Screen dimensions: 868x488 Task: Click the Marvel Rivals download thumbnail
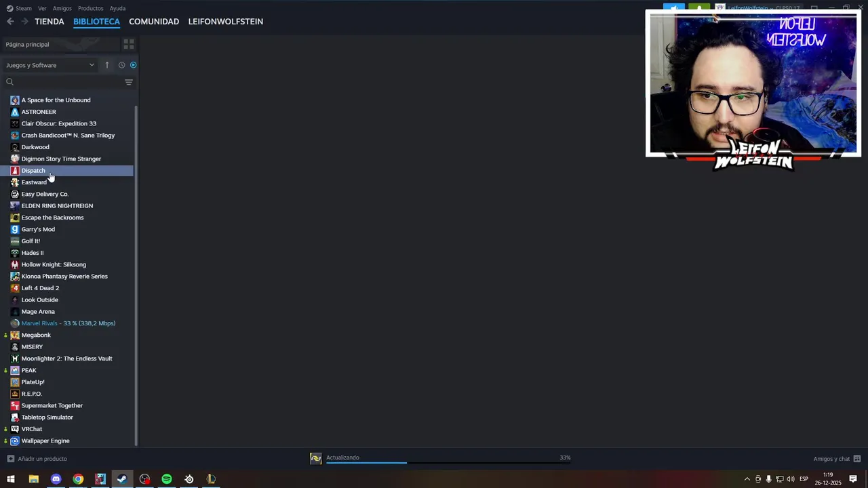tap(316, 459)
